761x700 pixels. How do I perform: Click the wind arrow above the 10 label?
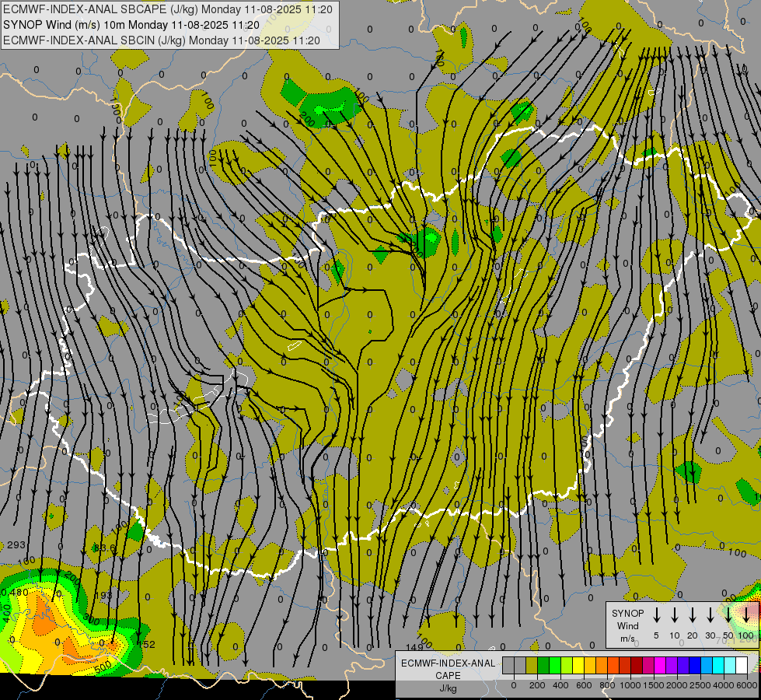[x=675, y=615]
